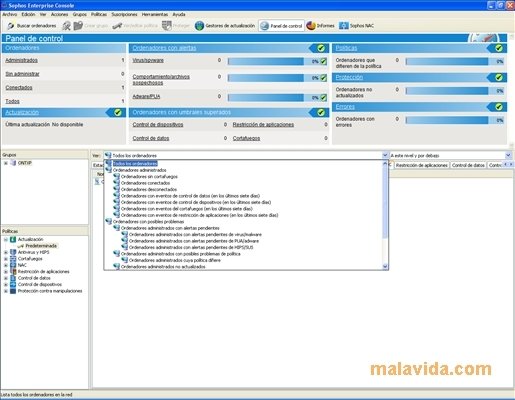Expand Protección contra manipulaciones node
Image resolution: width=515 pixels, height=400 pixels.
(x=6, y=291)
